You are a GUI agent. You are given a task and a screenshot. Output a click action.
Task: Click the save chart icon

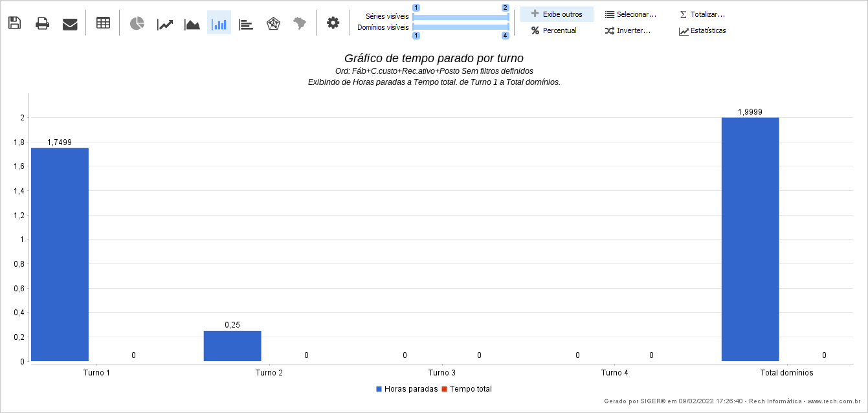14,23
